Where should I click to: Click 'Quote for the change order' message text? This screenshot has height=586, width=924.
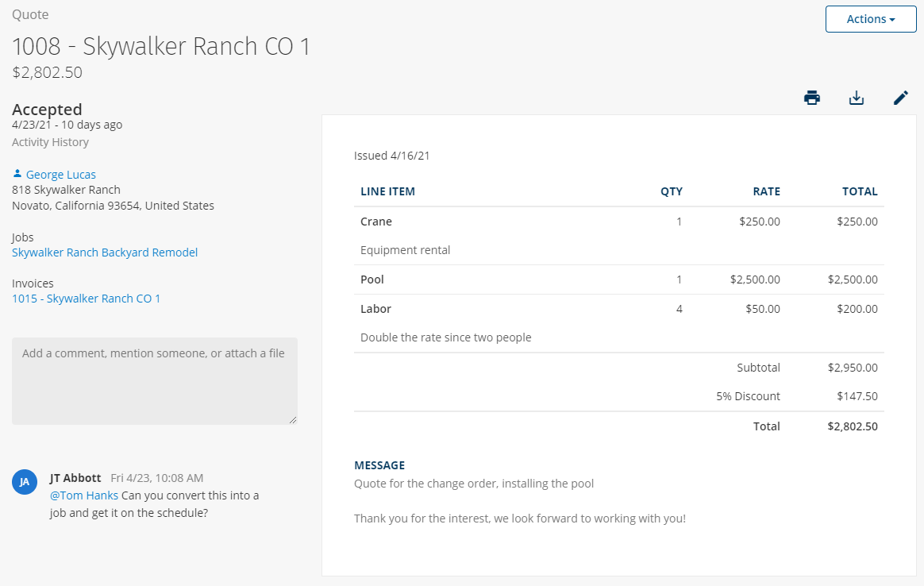tap(474, 484)
